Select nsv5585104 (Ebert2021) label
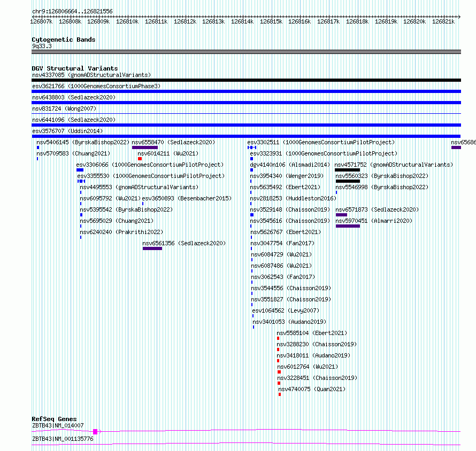This screenshot has width=476, height=451. click(x=312, y=333)
